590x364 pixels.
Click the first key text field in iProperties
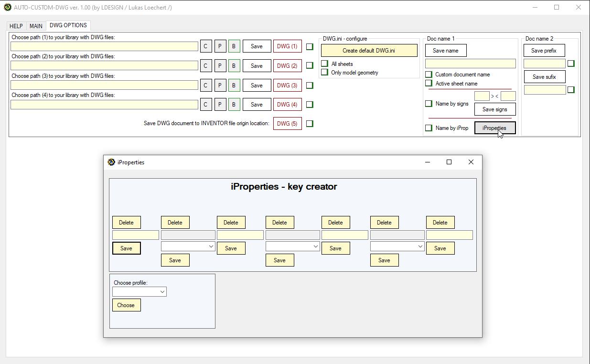[136, 235]
